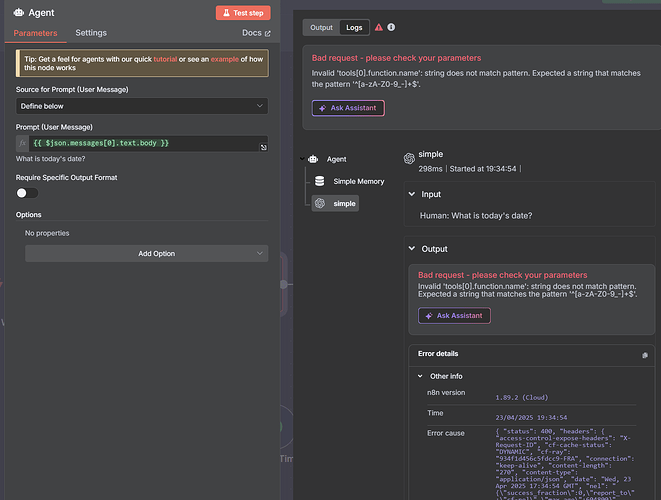Screen dimensions: 661x500
Task: Select the simple log entry
Action: click(335, 203)
